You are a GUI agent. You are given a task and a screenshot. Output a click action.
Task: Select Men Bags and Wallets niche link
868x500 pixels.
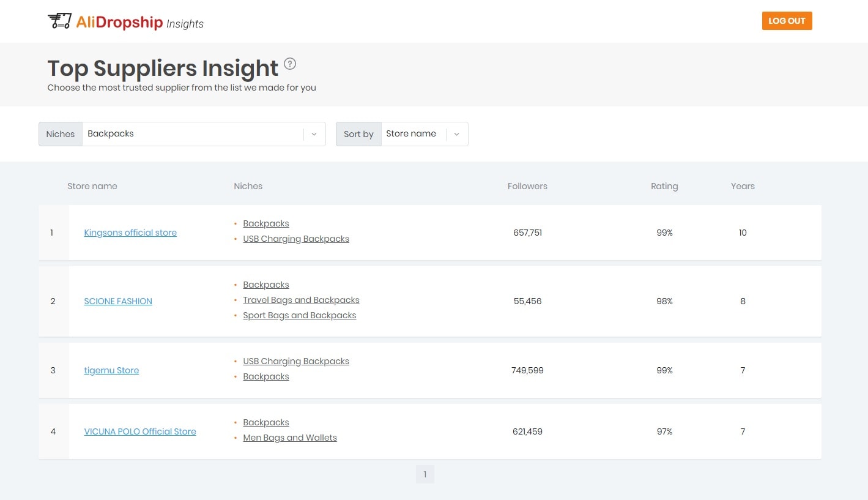(x=290, y=438)
